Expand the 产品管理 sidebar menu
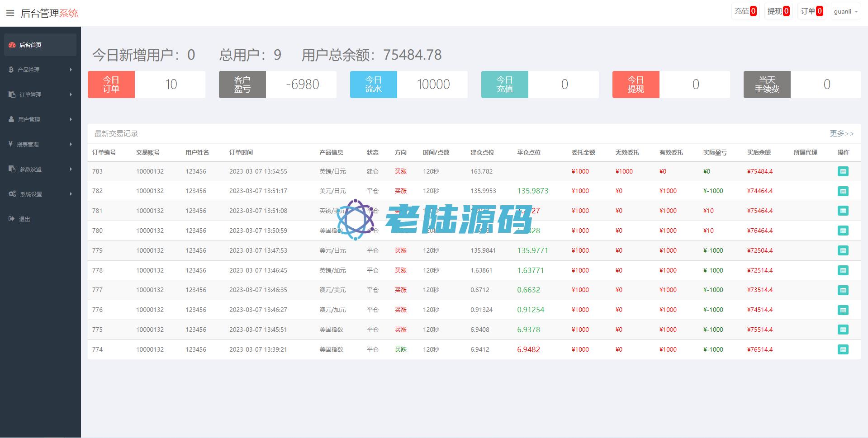Viewport: 868px width, 438px height. pyautogui.click(x=40, y=70)
